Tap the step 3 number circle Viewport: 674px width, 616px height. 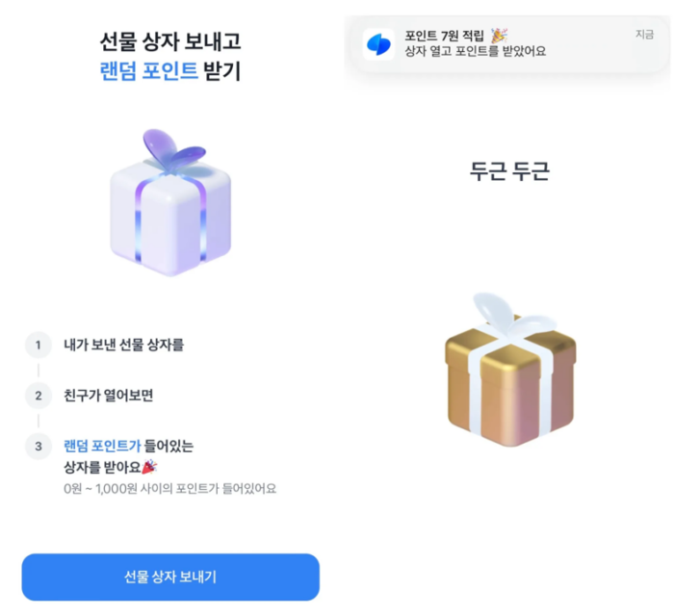[x=39, y=447]
